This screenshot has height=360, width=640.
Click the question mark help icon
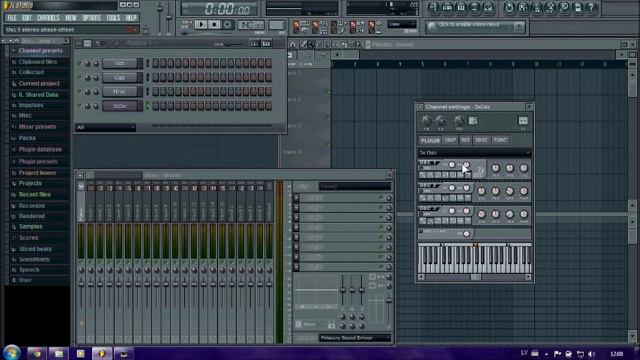pos(591,7)
